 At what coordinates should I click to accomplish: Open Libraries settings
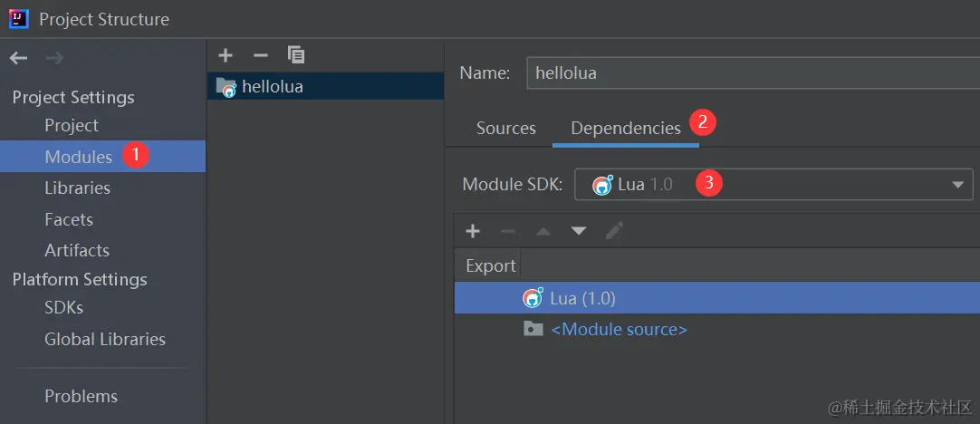tap(77, 188)
